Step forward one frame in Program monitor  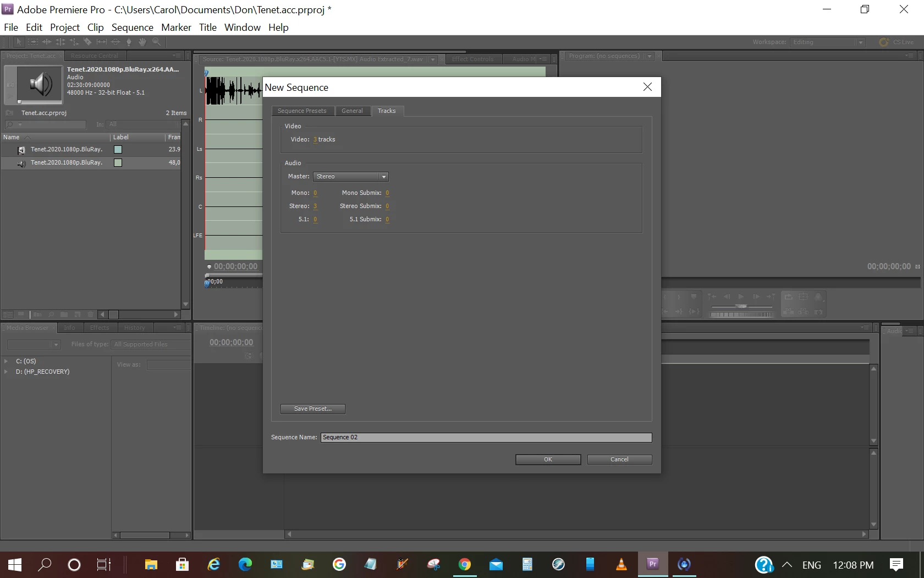[x=756, y=296]
